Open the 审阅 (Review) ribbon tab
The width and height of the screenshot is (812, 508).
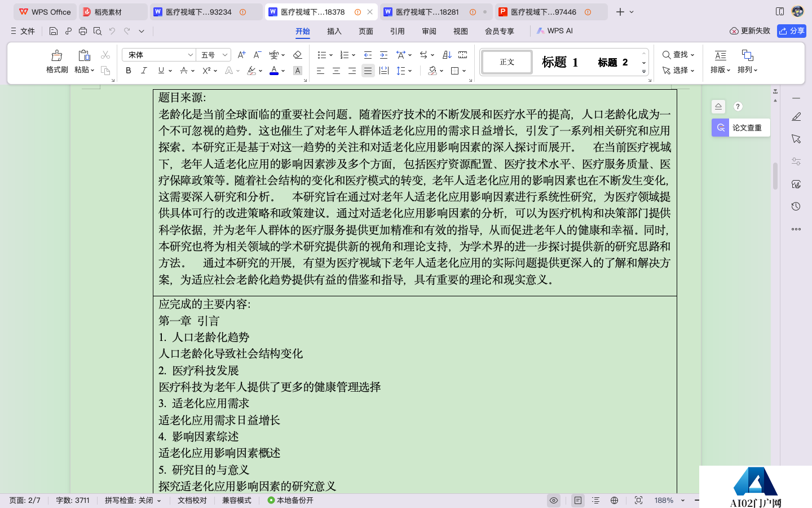[x=429, y=31]
